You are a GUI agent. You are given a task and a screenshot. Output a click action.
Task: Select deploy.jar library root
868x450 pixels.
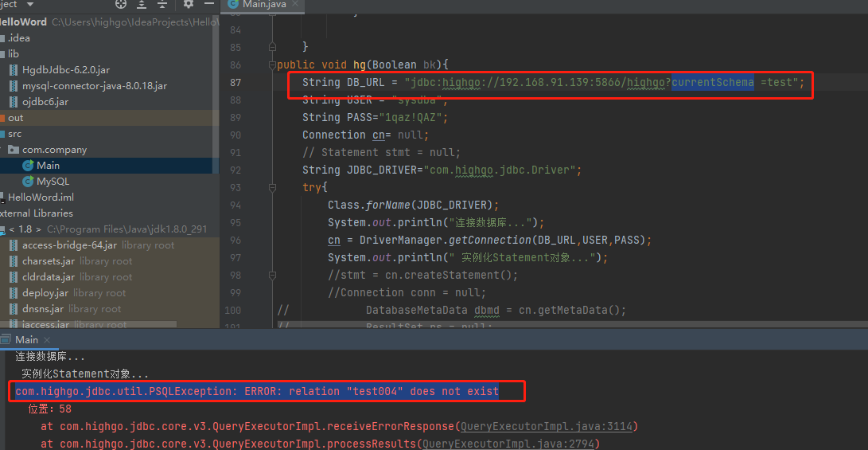[74, 293]
